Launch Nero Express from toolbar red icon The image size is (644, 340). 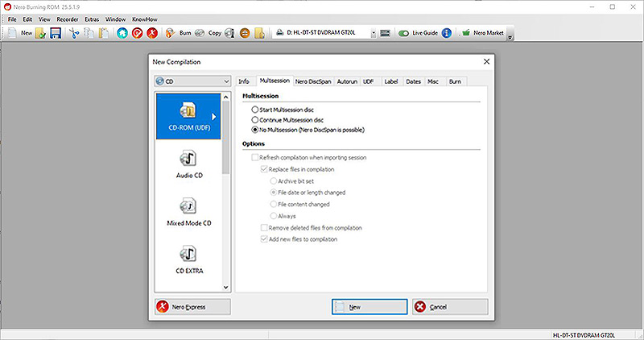point(152,33)
